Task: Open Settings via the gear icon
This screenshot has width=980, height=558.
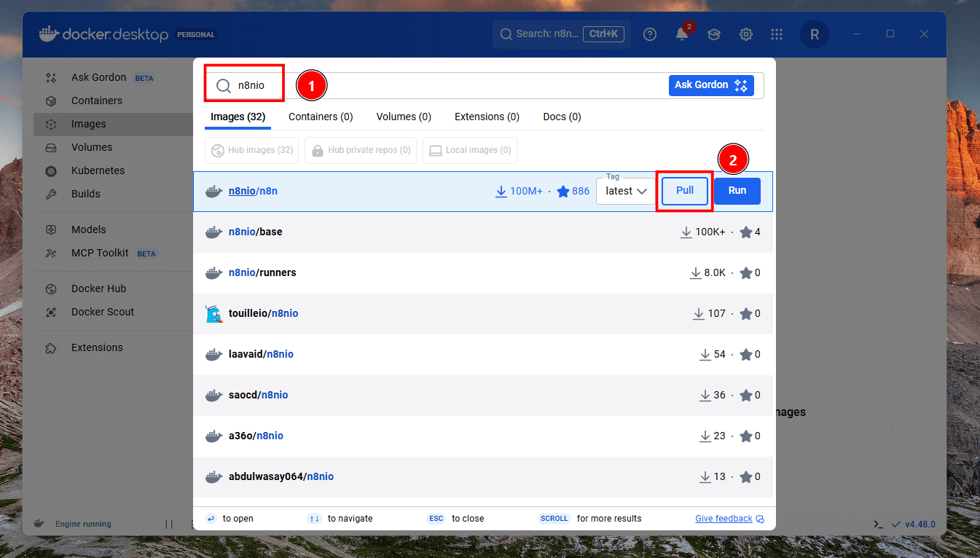Action: (x=746, y=34)
